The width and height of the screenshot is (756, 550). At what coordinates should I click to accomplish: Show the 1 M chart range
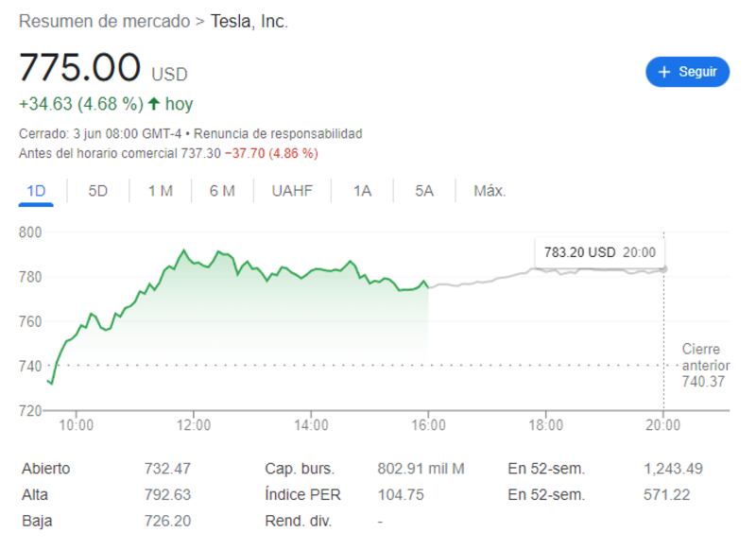160,191
